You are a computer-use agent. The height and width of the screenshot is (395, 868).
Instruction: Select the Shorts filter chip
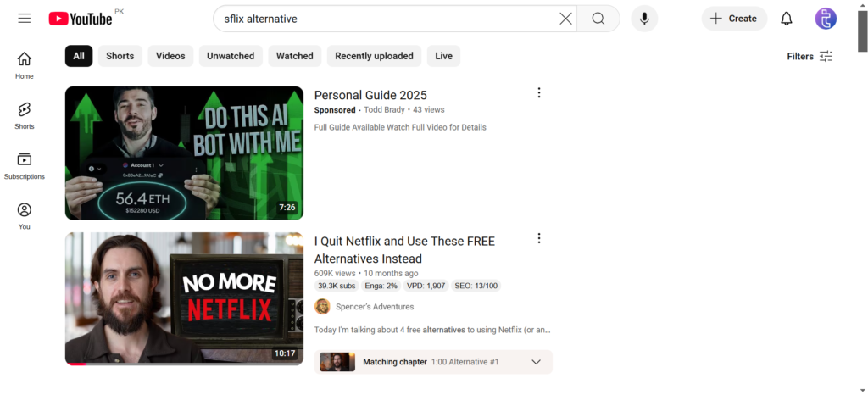pyautogui.click(x=120, y=56)
